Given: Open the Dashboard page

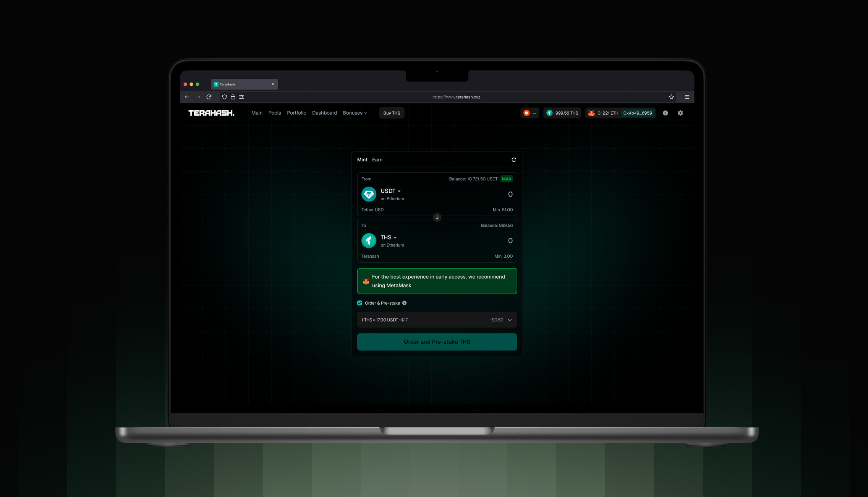Looking at the screenshot, I should click(x=324, y=113).
